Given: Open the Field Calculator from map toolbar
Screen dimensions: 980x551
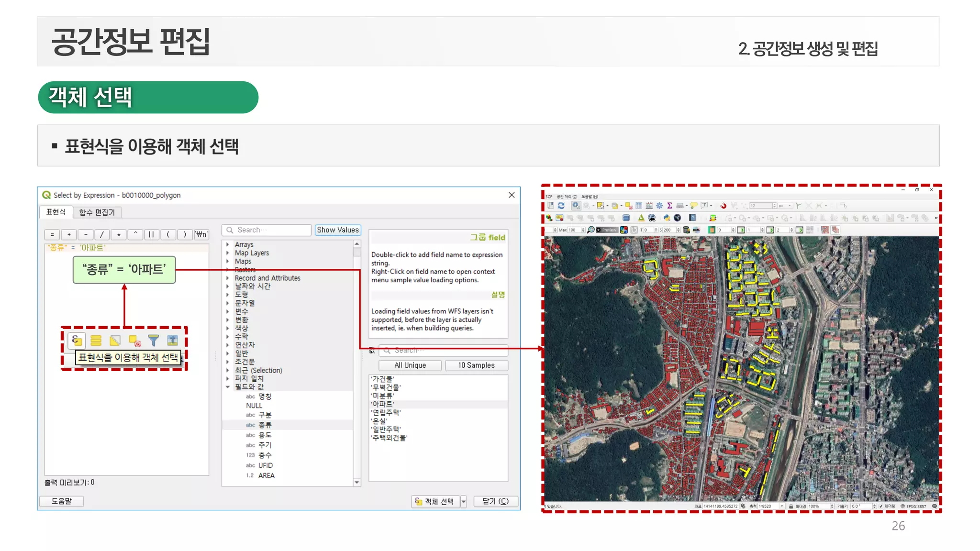Looking at the screenshot, I should (x=649, y=206).
